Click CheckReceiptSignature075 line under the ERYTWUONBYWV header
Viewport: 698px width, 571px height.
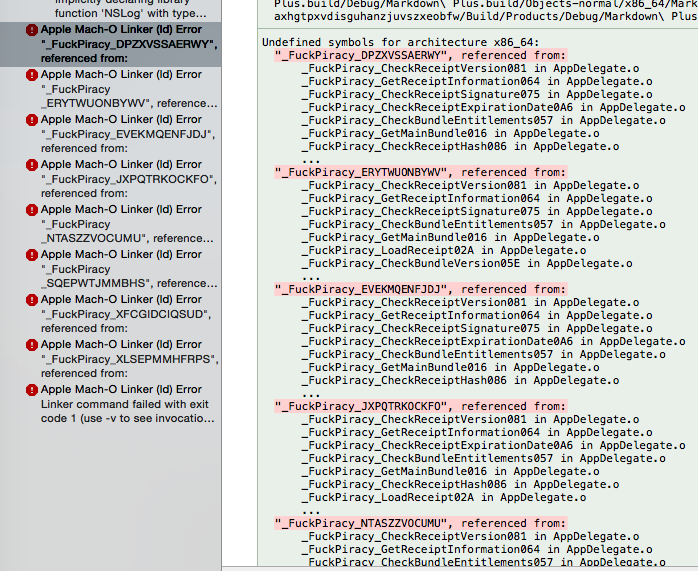click(x=477, y=211)
